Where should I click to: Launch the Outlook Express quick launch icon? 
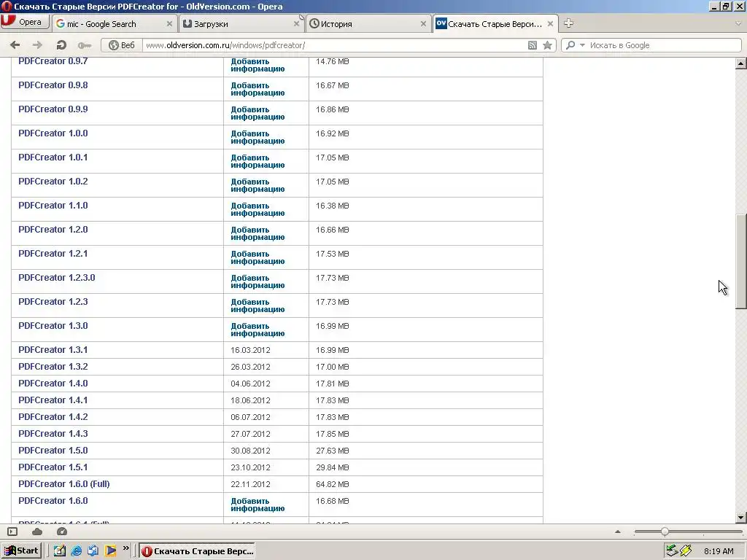coord(93,551)
